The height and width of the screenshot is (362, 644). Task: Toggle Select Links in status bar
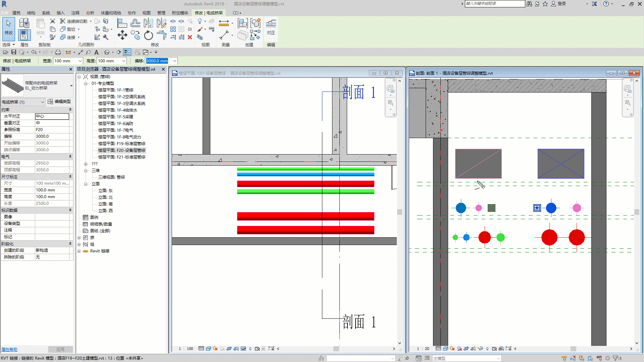click(x=565, y=358)
